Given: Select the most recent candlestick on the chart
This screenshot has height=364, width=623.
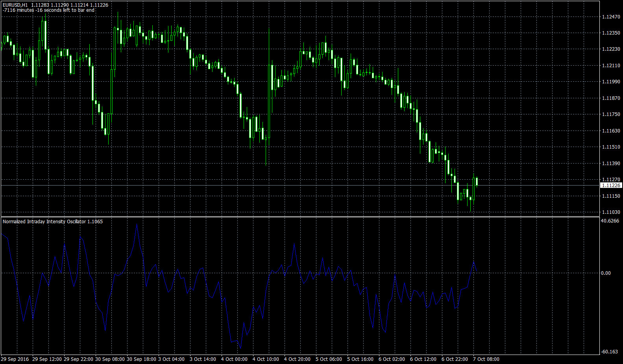Looking at the screenshot, I should (477, 181).
